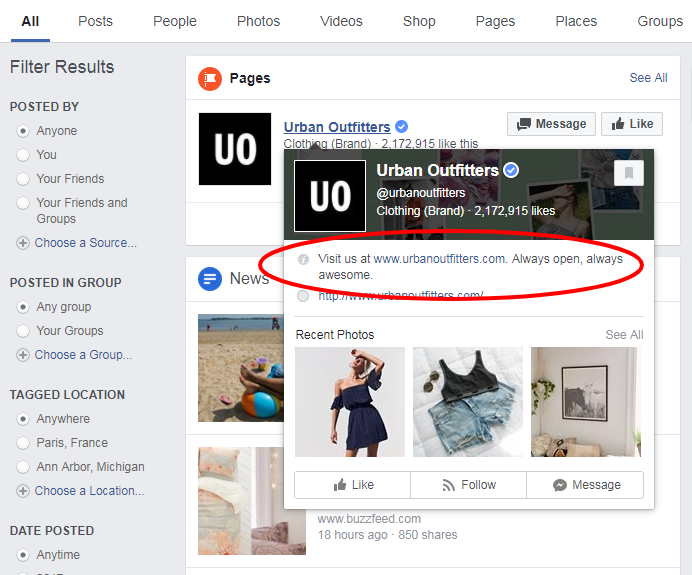Viewport: 692px width, 575px height.
Task: Click Message button at popup bottom
Action: (x=585, y=485)
